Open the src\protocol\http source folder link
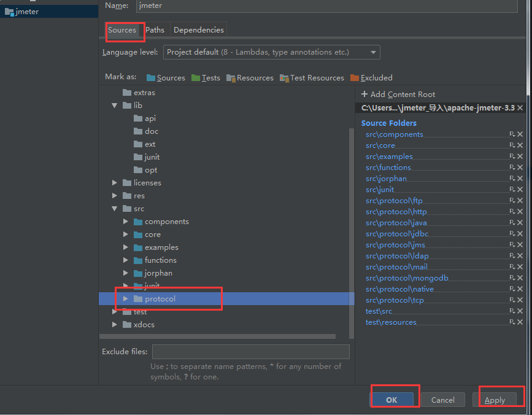The image size is (532, 415). (x=396, y=212)
